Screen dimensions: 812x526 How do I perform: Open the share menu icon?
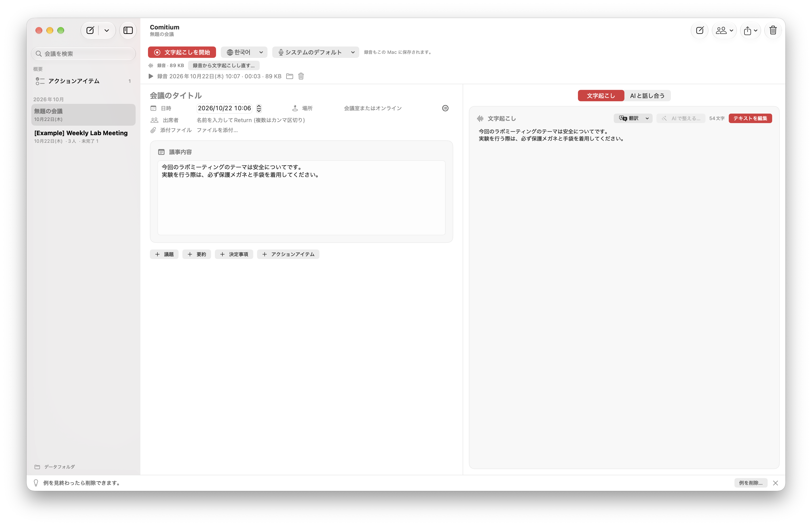(751, 30)
